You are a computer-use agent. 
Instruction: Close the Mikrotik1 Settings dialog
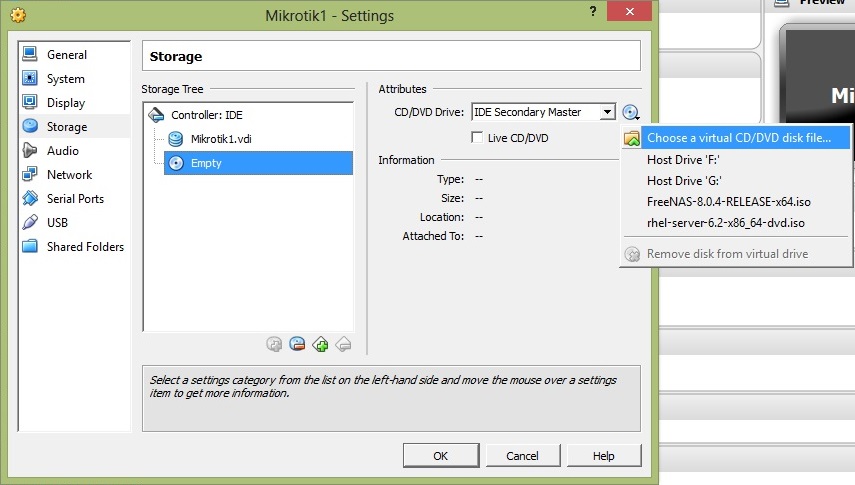click(629, 11)
